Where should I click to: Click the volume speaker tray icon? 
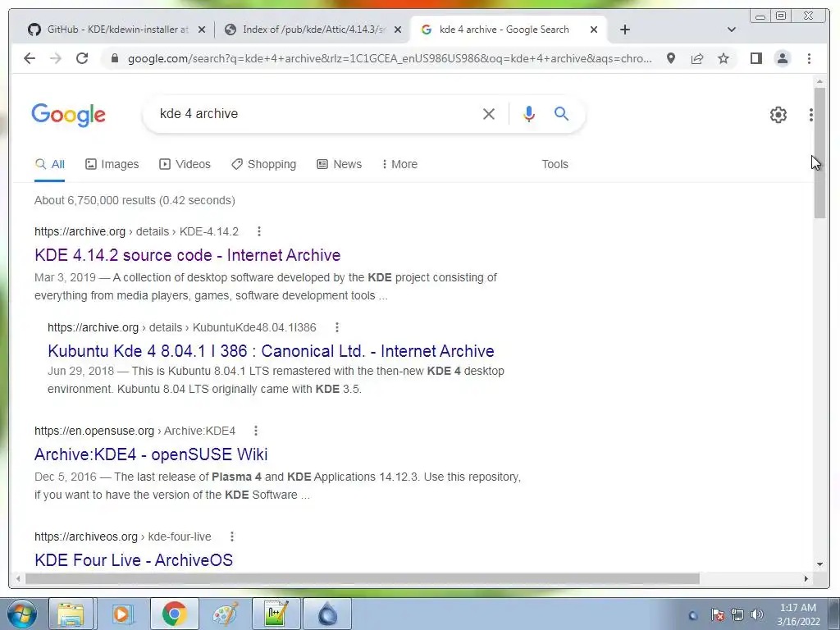point(757,614)
